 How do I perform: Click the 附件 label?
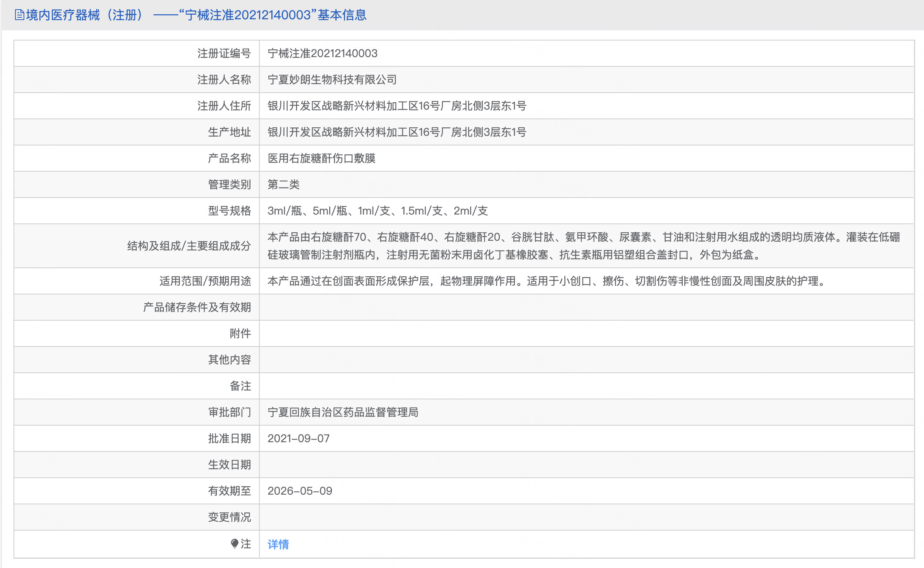[240, 333]
